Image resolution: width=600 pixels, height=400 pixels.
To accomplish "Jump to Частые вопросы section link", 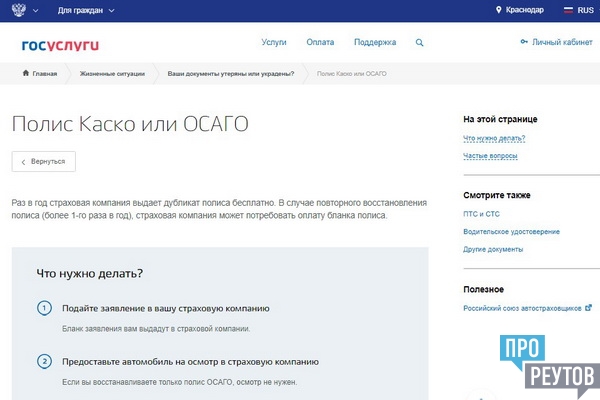I will (x=490, y=157).
